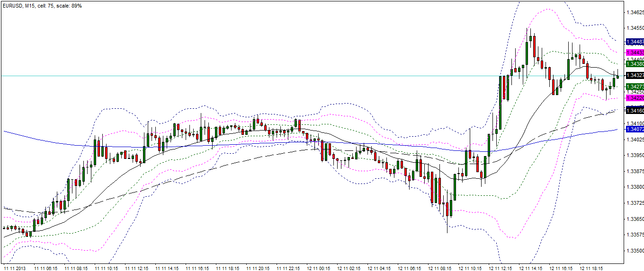Click the 1.34625 price scale value

coord(635,12)
